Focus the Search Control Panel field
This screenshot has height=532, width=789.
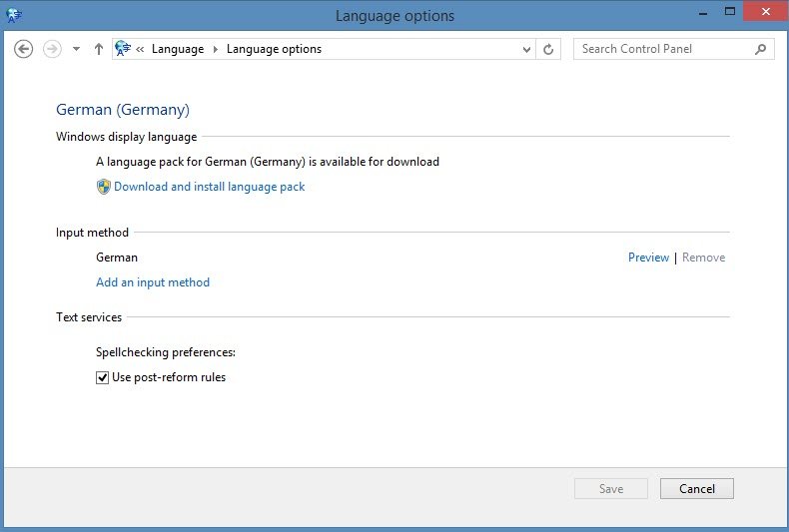(x=664, y=49)
